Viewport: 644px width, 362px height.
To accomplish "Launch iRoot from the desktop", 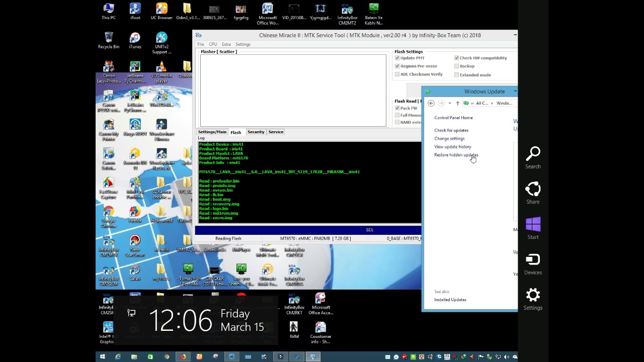I will (x=135, y=12).
